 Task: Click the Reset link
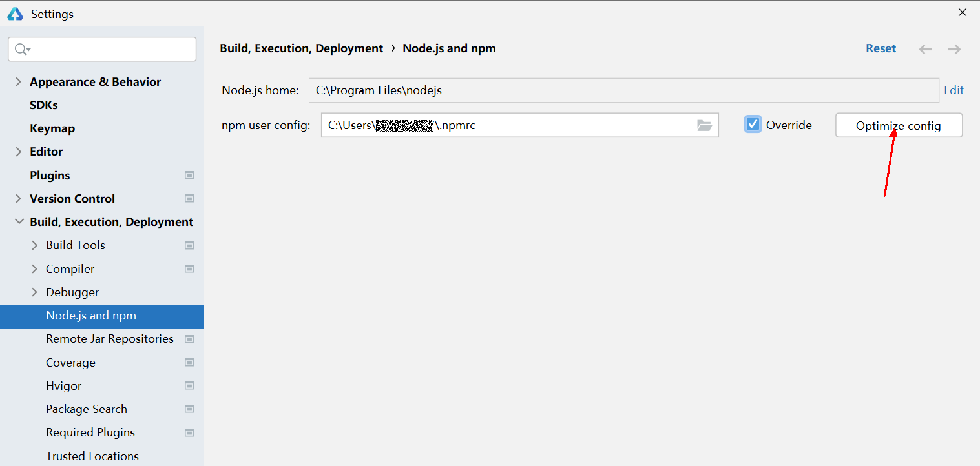point(881,48)
